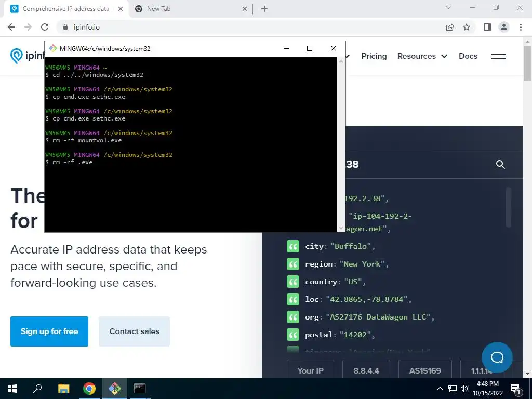Open File Explorer from taskbar
Viewport: 532px width, 399px height.
[x=63, y=389]
